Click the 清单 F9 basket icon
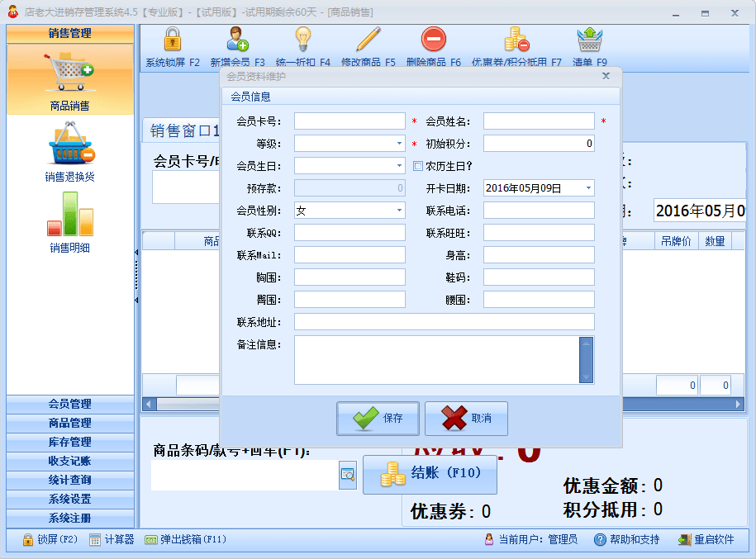 [589, 40]
